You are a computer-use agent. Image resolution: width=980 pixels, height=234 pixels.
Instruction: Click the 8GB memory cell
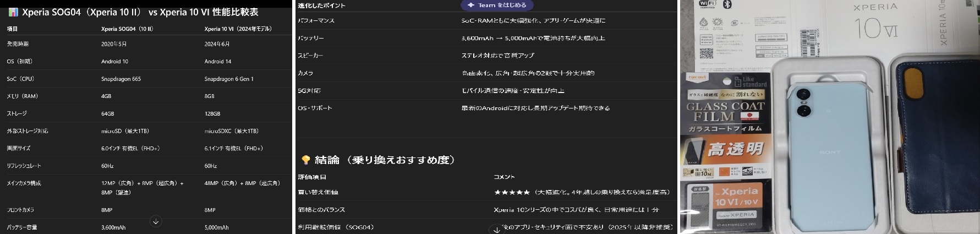(x=210, y=96)
